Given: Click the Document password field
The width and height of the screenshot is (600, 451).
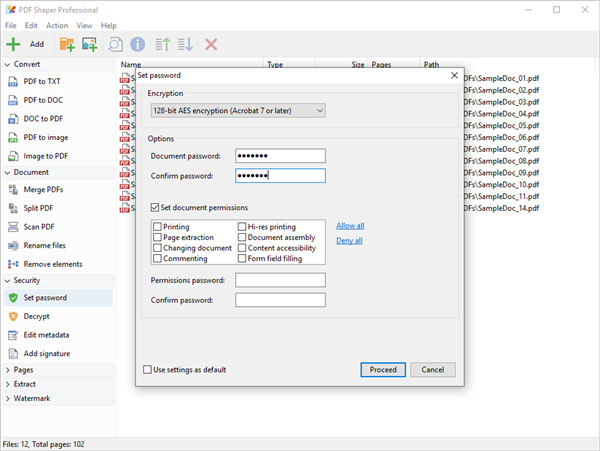Looking at the screenshot, I should [x=280, y=156].
